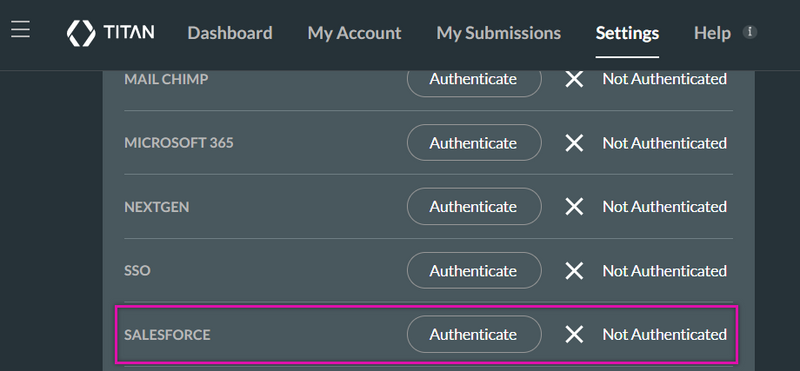800x371 pixels.
Task: Click Not Authenticated status for Salesforce
Action: [665, 334]
